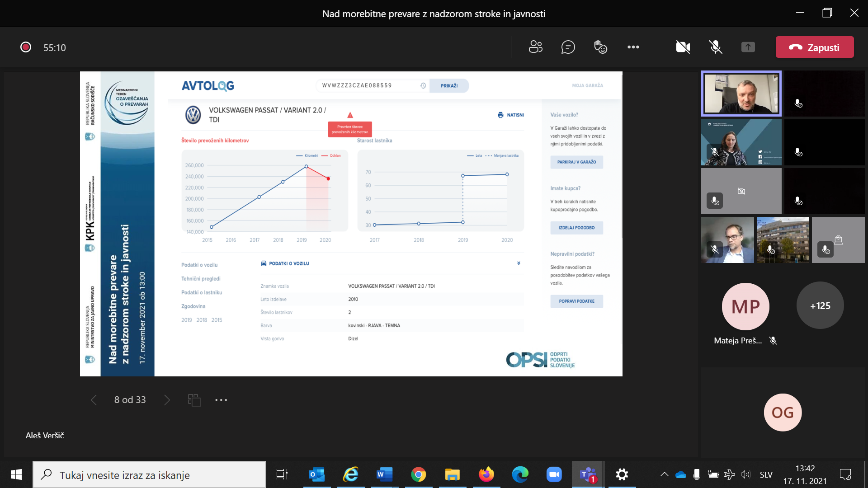Click the Aleš Veršič presenter name
Viewport: 868px width, 488px height.
tap(45, 436)
